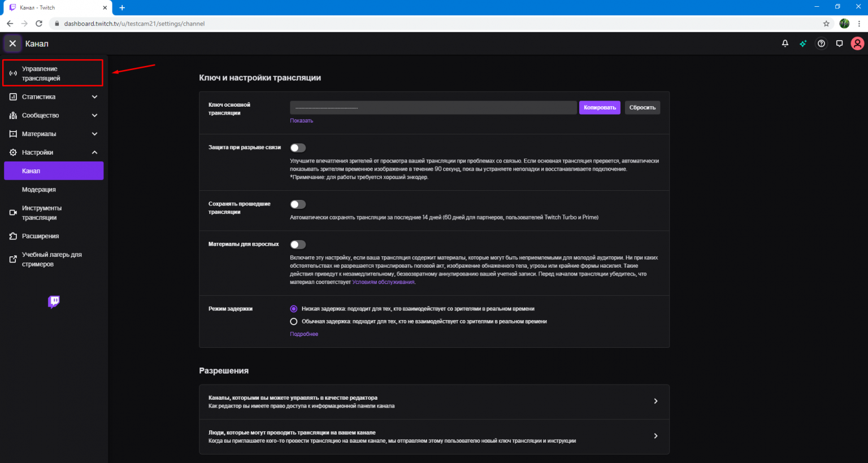Select Низкая задержка radio option
Screen dimensions: 868x463
pyautogui.click(x=293, y=309)
